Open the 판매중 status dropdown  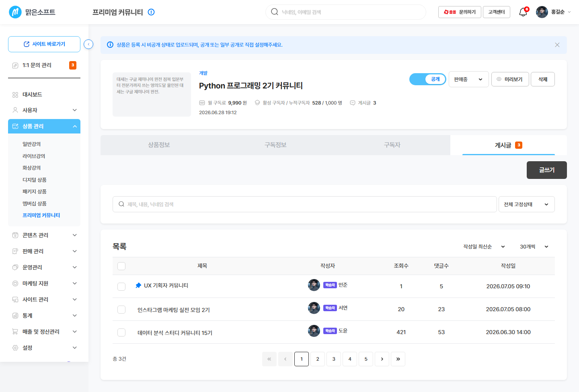coord(469,79)
